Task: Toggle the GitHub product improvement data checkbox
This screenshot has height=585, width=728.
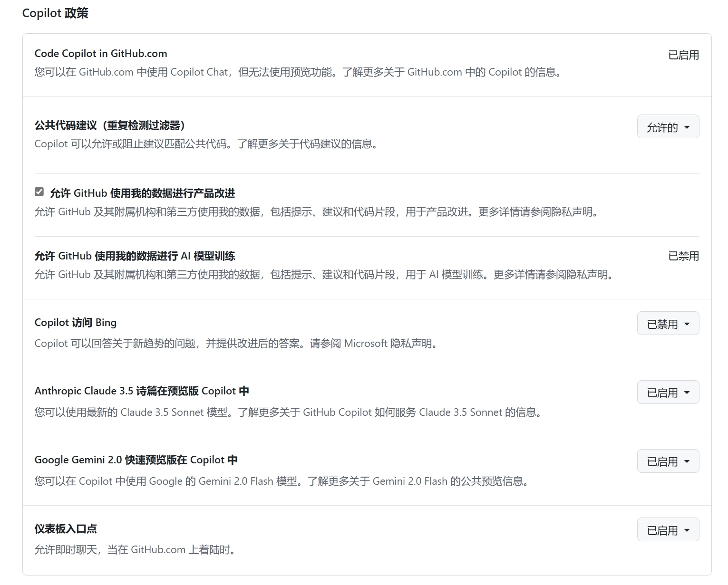Action: tap(39, 192)
